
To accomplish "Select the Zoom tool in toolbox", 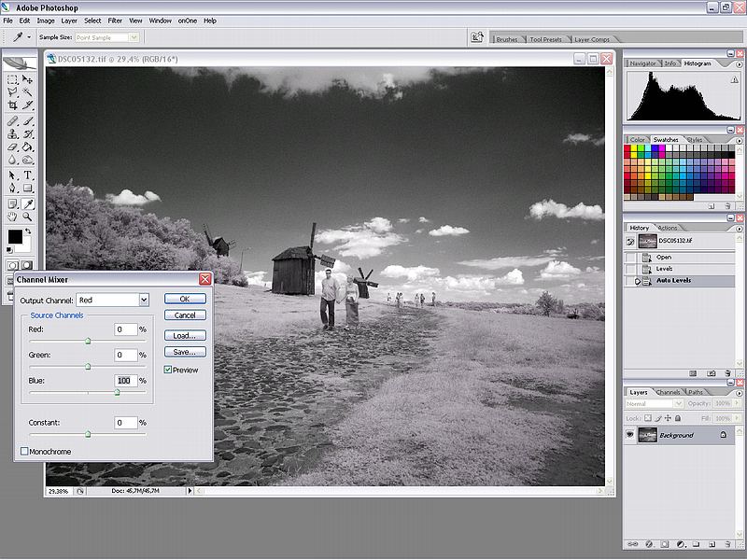I will tap(28, 217).
